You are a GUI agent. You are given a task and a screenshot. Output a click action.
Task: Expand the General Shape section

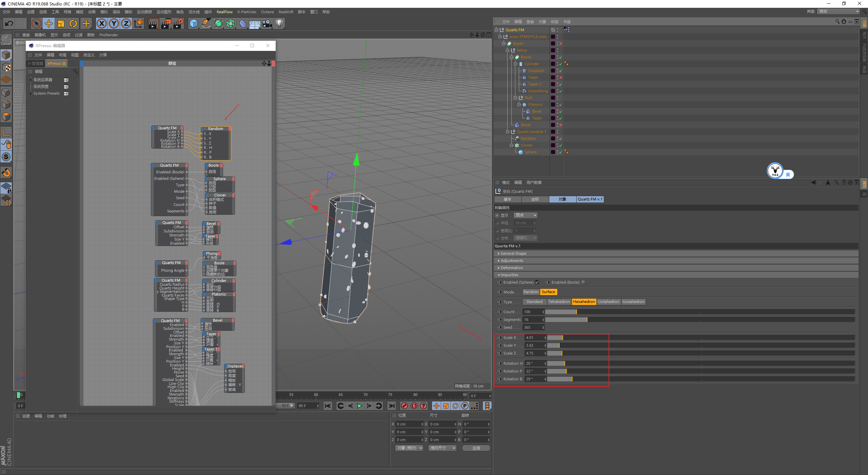(x=513, y=253)
